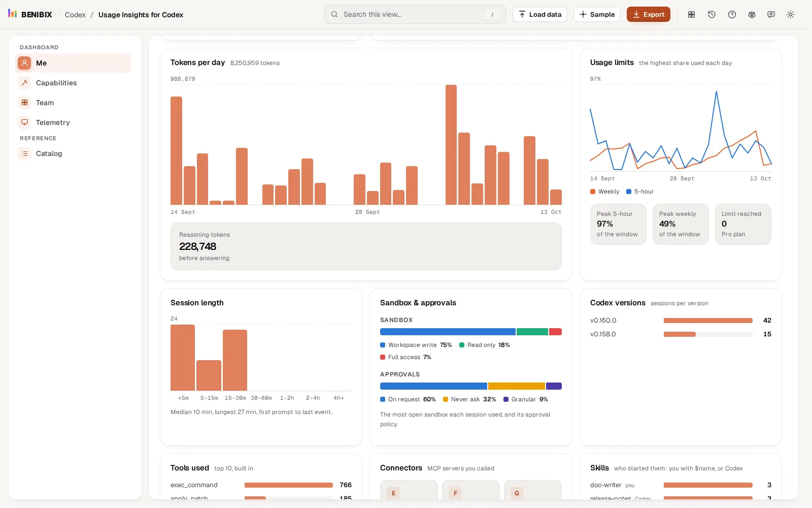Click the doc-writer skill label

605,485
